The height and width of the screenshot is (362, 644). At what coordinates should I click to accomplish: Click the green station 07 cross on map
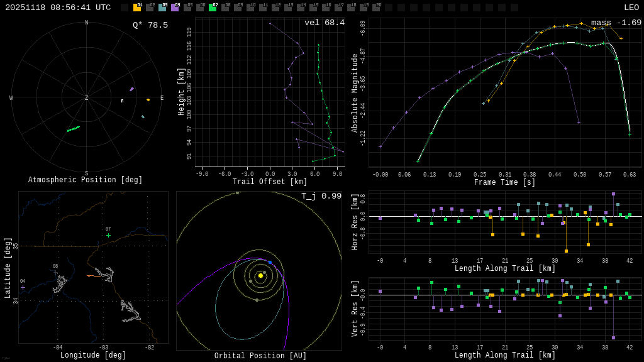(x=108, y=236)
